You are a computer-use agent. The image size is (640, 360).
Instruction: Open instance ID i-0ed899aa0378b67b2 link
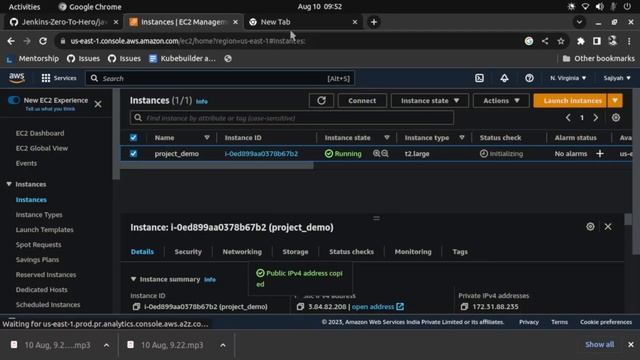[x=261, y=153]
